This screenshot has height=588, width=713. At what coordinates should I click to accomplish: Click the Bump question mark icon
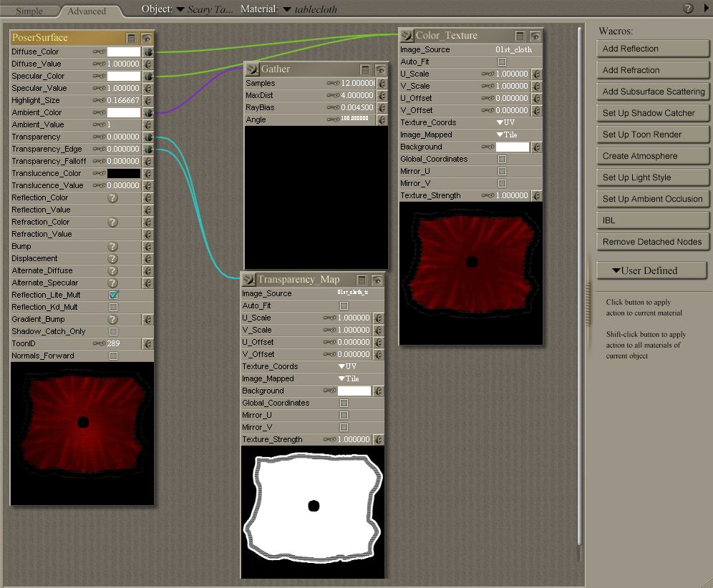[113, 247]
